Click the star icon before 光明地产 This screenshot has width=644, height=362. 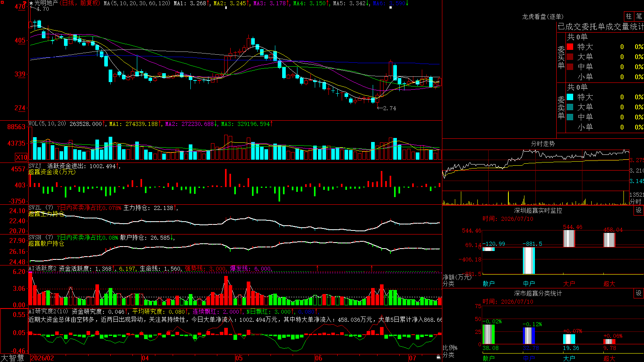point(31,3)
